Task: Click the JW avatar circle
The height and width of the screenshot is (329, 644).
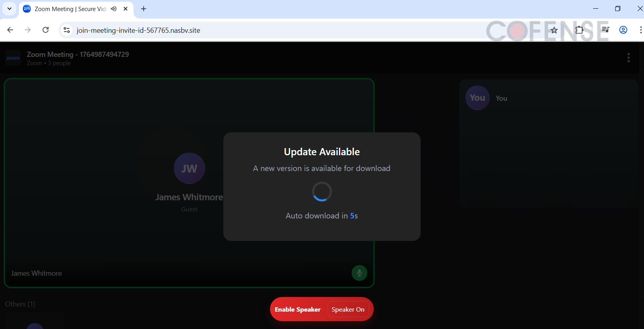Action: coord(189,168)
